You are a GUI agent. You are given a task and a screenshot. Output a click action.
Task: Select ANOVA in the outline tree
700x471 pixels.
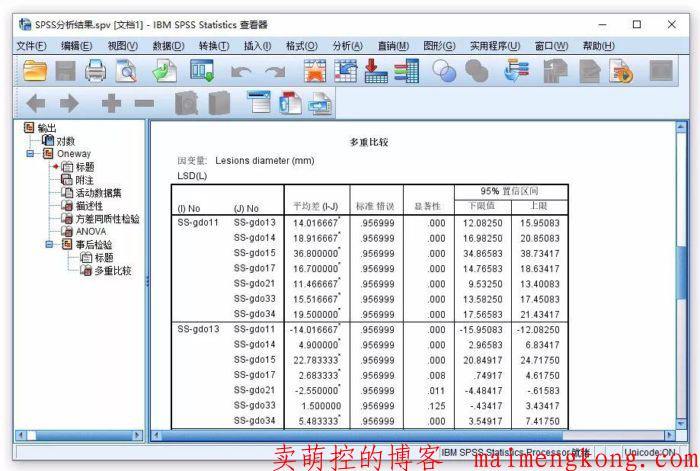(x=91, y=231)
